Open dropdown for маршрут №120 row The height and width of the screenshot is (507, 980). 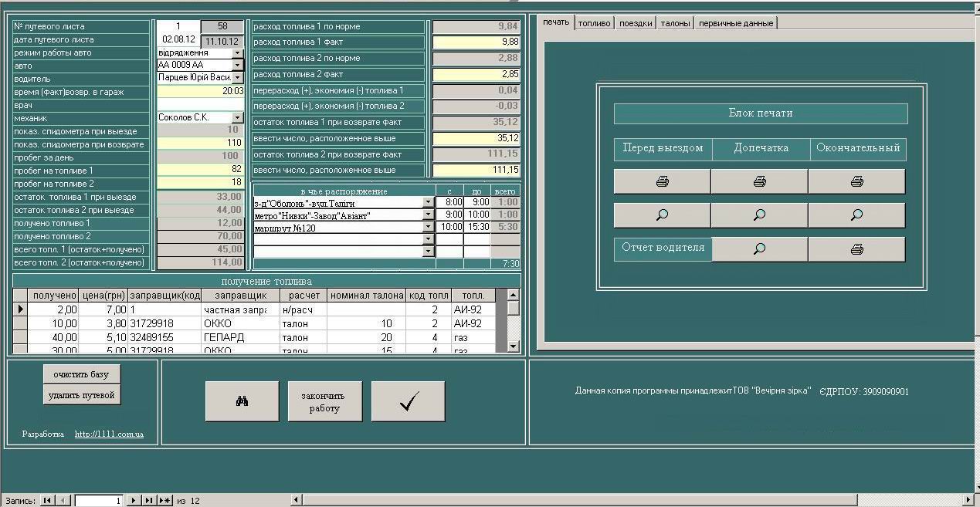[x=429, y=228]
